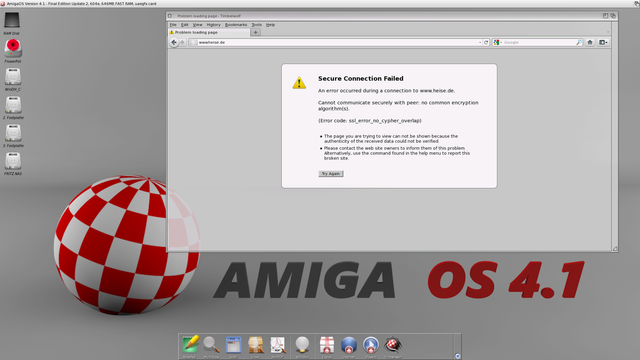Reload the page with the refresh icon
Screen dimensions: 640x360
[486, 42]
